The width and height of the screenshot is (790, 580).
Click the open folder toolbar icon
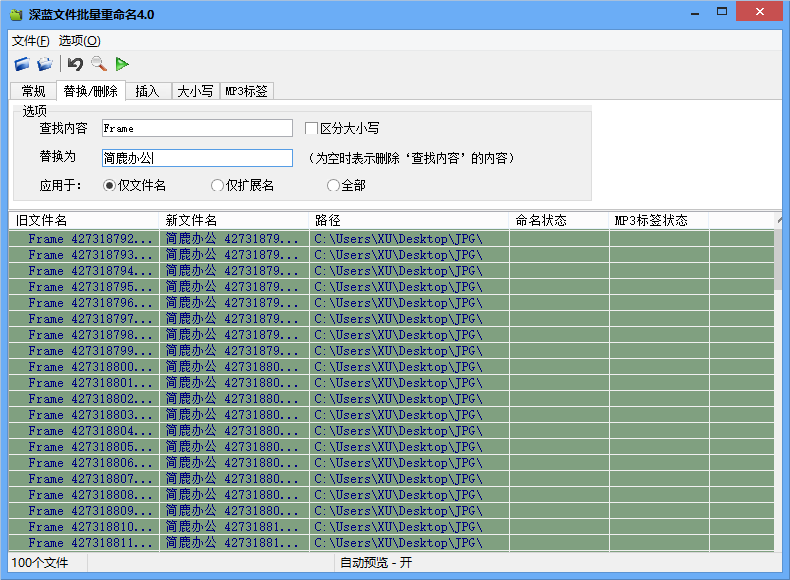pyautogui.click(x=45, y=64)
